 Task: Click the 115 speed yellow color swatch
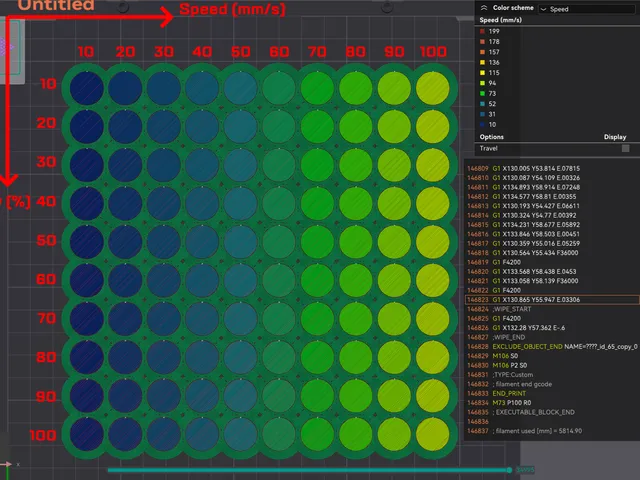[x=482, y=73]
